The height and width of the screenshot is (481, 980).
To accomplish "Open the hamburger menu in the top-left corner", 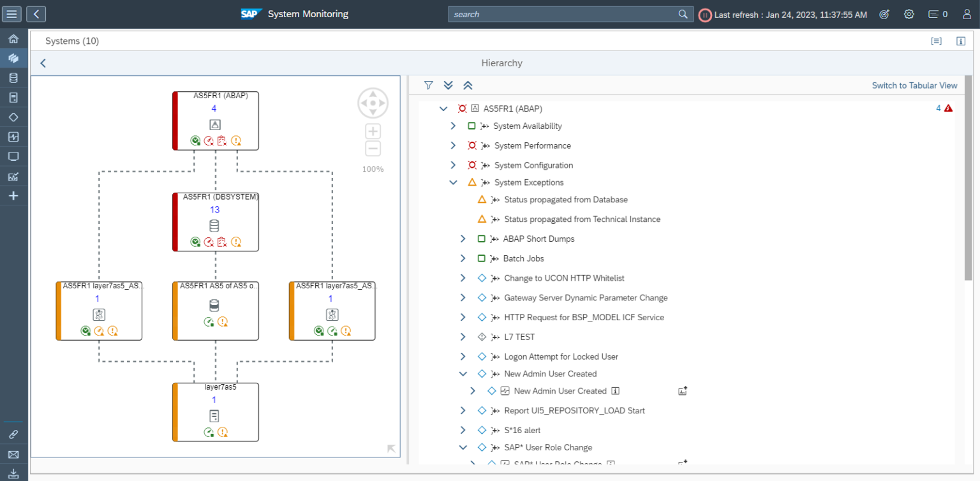I will coord(11,13).
